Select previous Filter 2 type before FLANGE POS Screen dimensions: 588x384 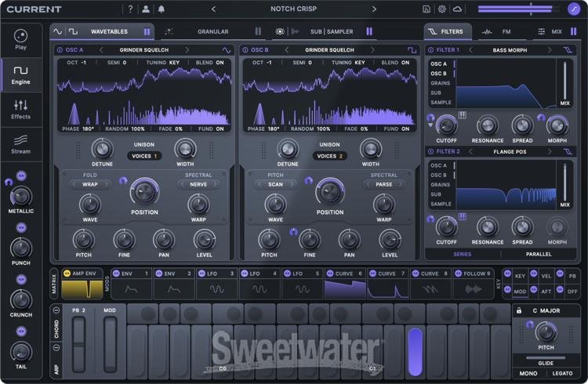471,151
